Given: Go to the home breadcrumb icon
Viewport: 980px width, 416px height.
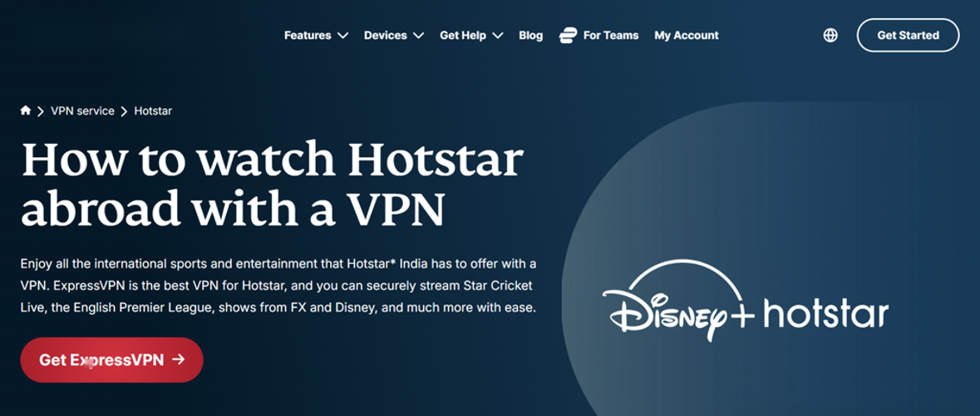Looking at the screenshot, I should tap(26, 111).
